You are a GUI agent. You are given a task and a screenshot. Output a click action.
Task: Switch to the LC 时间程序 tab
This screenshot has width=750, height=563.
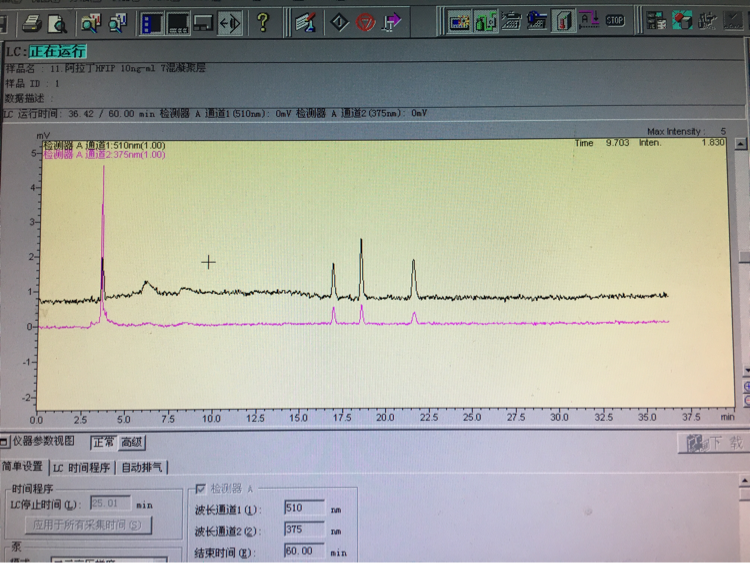[x=81, y=467]
